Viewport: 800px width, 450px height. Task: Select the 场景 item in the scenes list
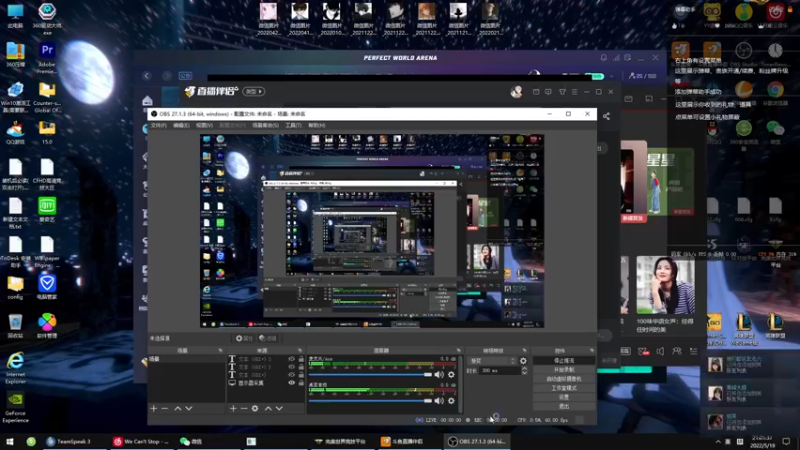[186, 359]
